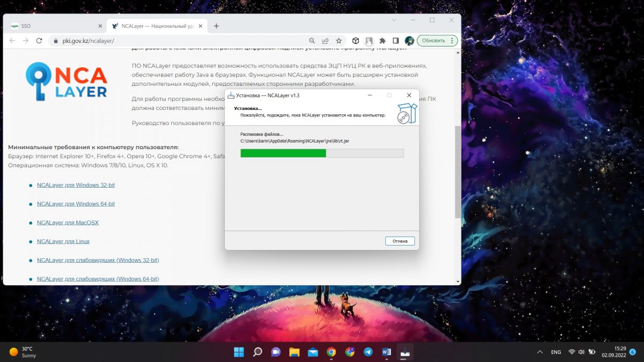
Task: Share this page via the share icon
Action: (x=325, y=41)
